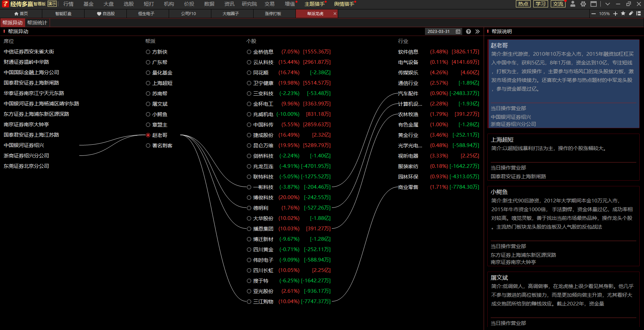Select the 上海超短 radio button
This screenshot has width=644, height=330.
pyautogui.click(x=148, y=83)
